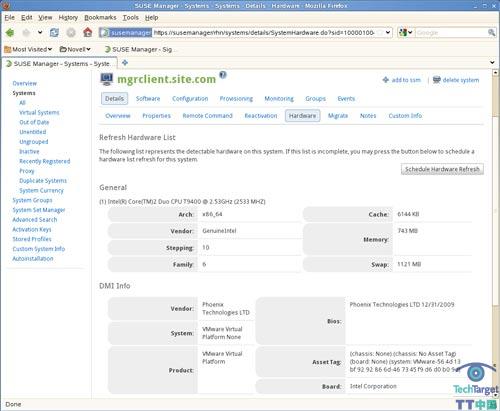
Task: Open Duplicate Systems in the sidebar
Action: coord(43,181)
